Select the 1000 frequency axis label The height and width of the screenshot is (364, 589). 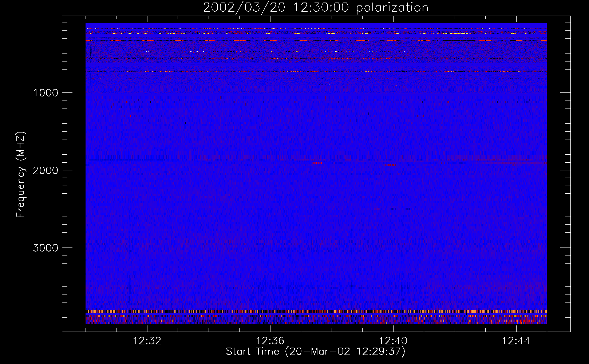click(x=46, y=93)
